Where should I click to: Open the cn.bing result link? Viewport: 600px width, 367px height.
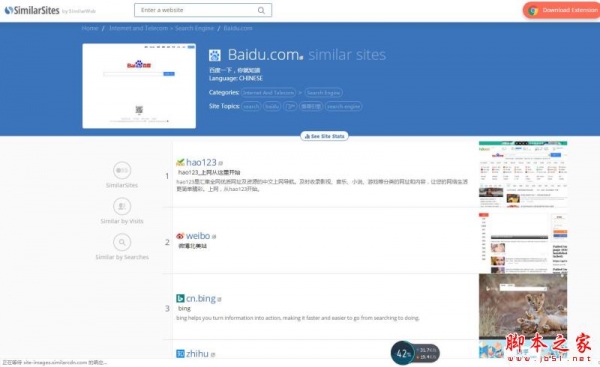[201, 298]
